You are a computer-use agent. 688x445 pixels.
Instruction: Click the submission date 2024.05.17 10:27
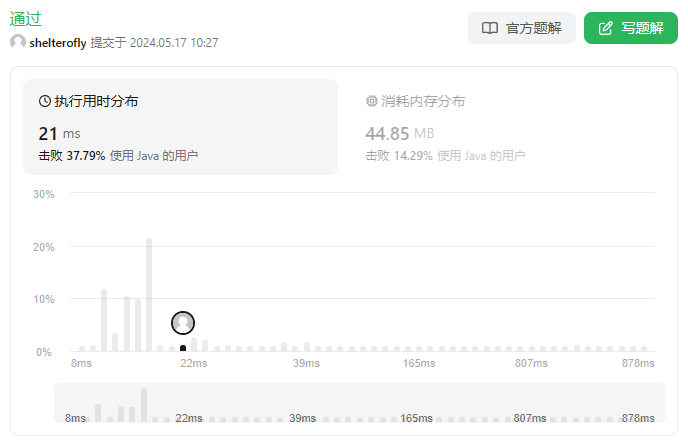pos(174,43)
